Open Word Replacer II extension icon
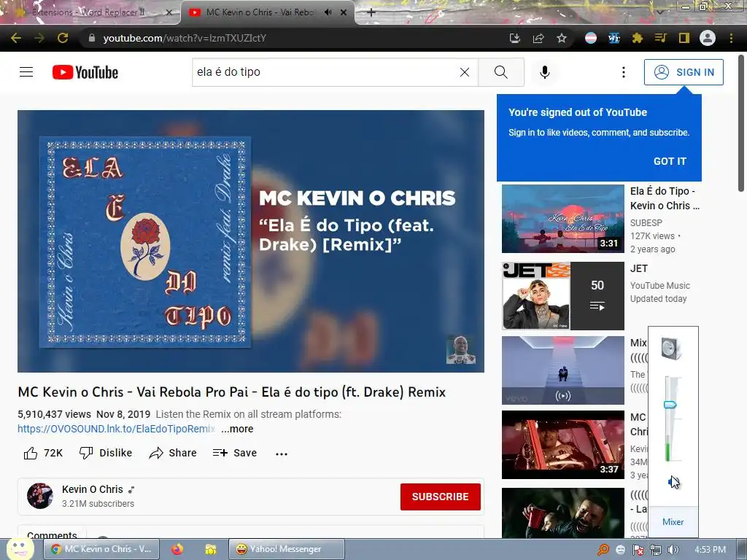Screen dimensions: 747x560 [614, 38]
